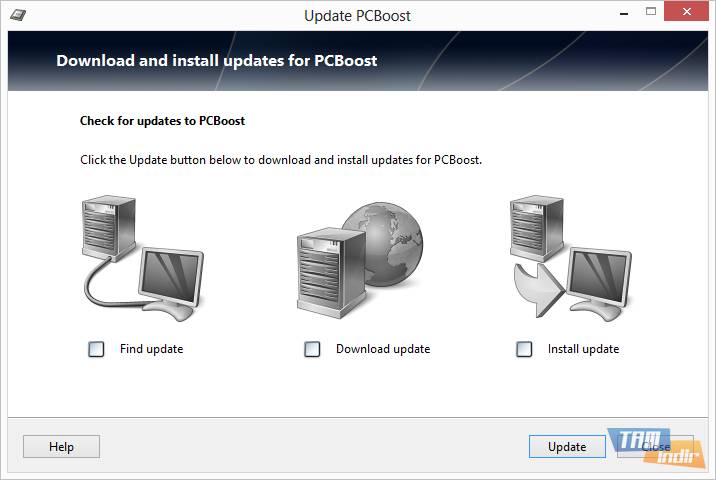This screenshot has height=480, width=716.
Task: Close the window with the red X
Action: click(x=689, y=14)
